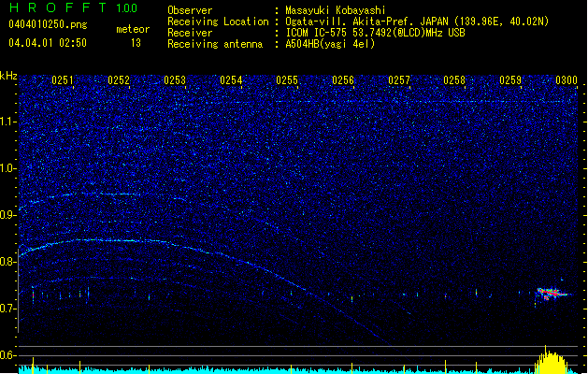Screen dimensions: 588x374
Task: Click the 0258 time marker
Action: pos(454,80)
